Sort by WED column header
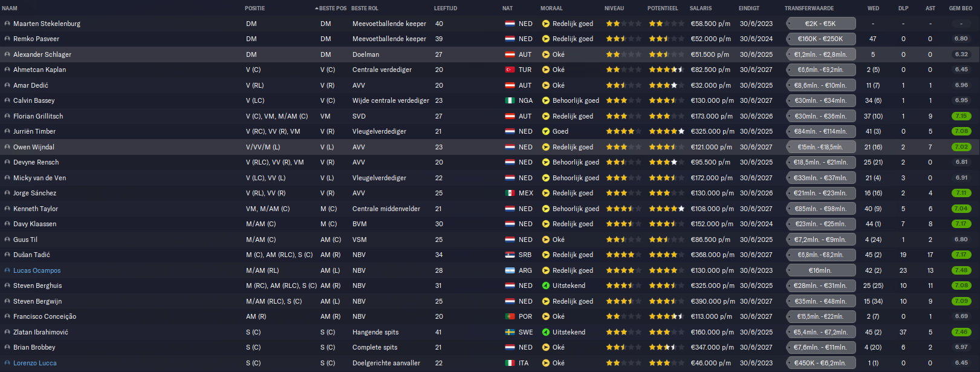980x372 pixels. tap(873, 8)
